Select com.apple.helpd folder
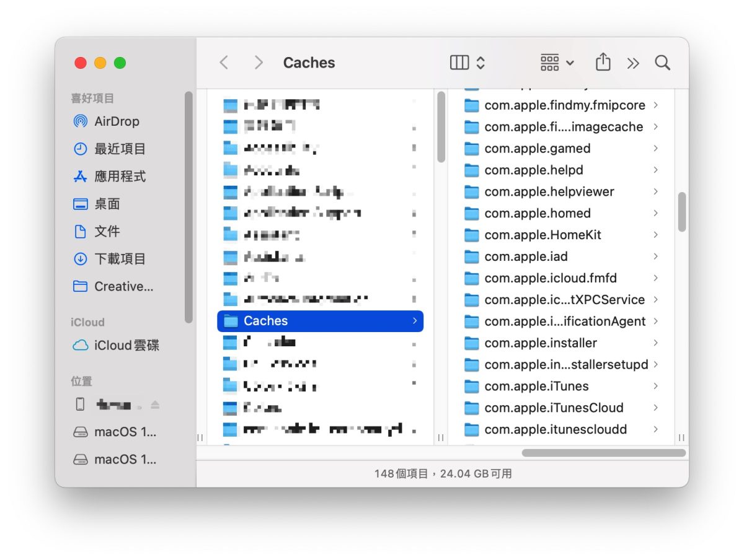 [561, 170]
